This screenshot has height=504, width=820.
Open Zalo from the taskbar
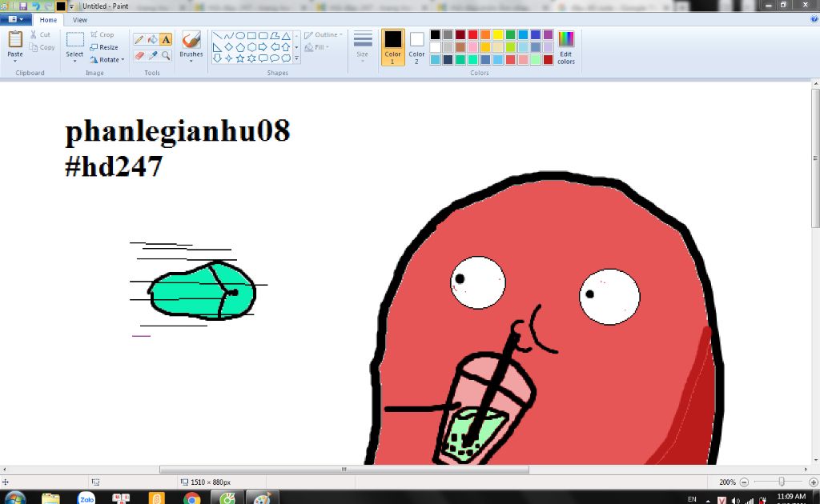(x=86, y=498)
